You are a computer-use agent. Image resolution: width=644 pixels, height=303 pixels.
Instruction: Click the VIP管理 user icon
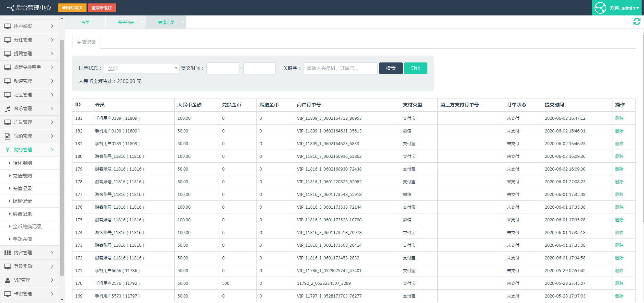8,280
